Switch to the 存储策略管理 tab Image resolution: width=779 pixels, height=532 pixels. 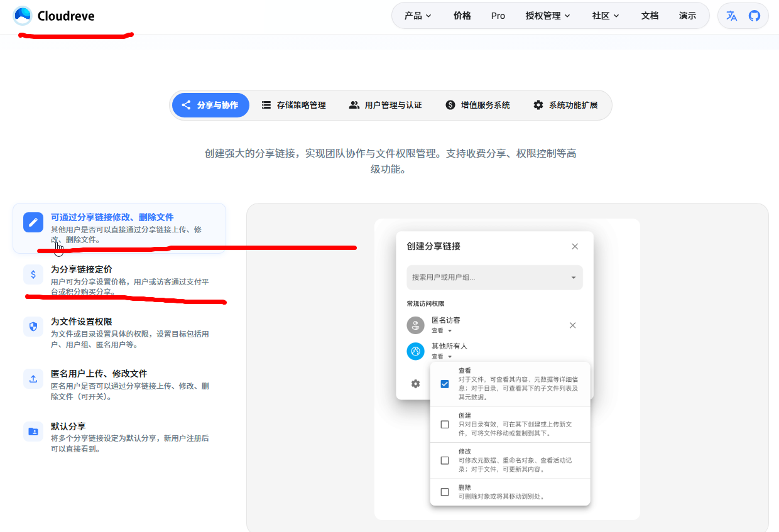pyautogui.click(x=294, y=105)
